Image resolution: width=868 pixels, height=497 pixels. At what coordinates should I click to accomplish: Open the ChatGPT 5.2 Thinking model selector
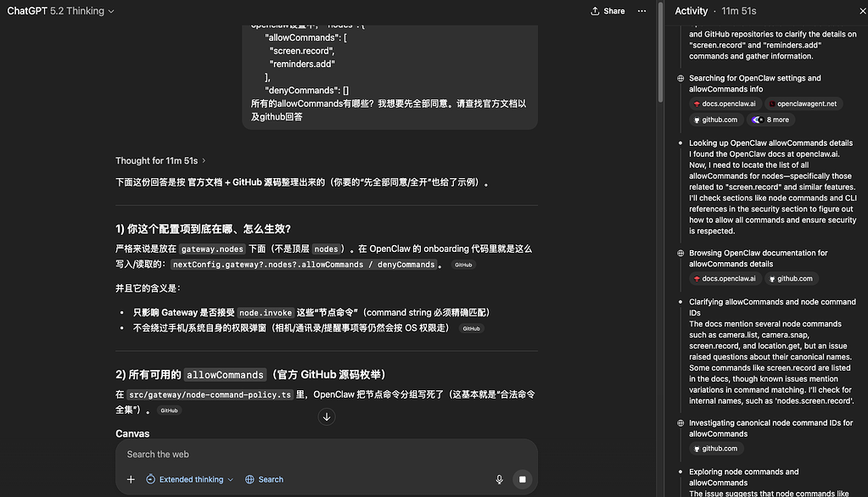[60, 11]
